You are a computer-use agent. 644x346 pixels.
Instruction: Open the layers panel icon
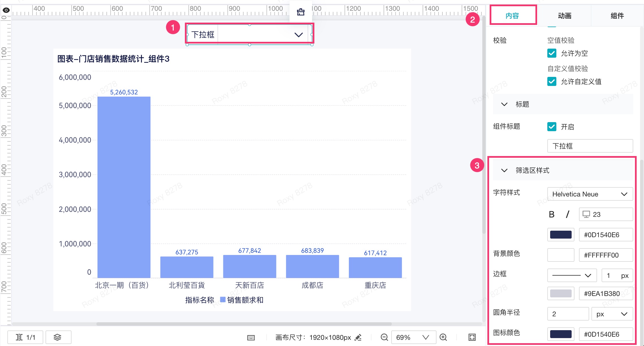[57, 337]
